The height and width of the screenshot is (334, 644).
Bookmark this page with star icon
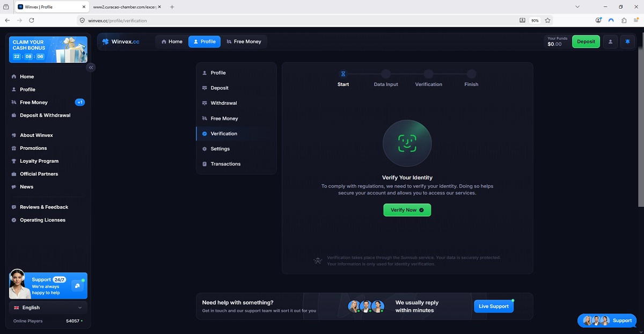(548, 20)
